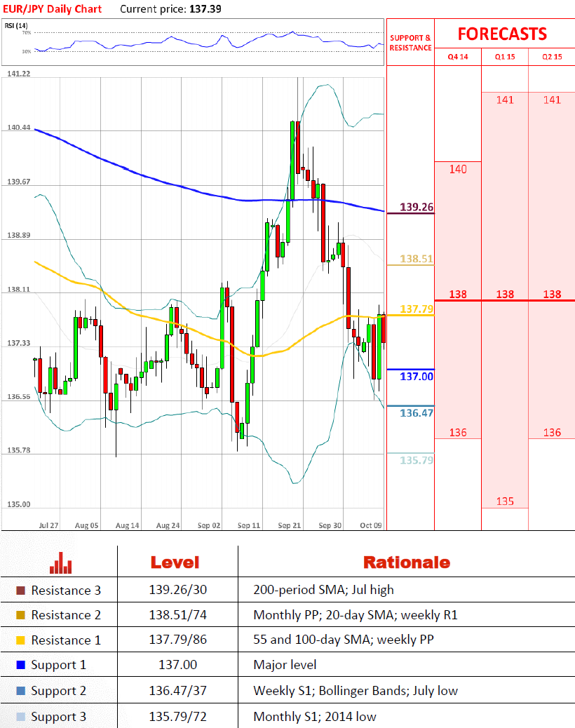
Task: Click the 136.47 support level marker
Action: [417, 413]
